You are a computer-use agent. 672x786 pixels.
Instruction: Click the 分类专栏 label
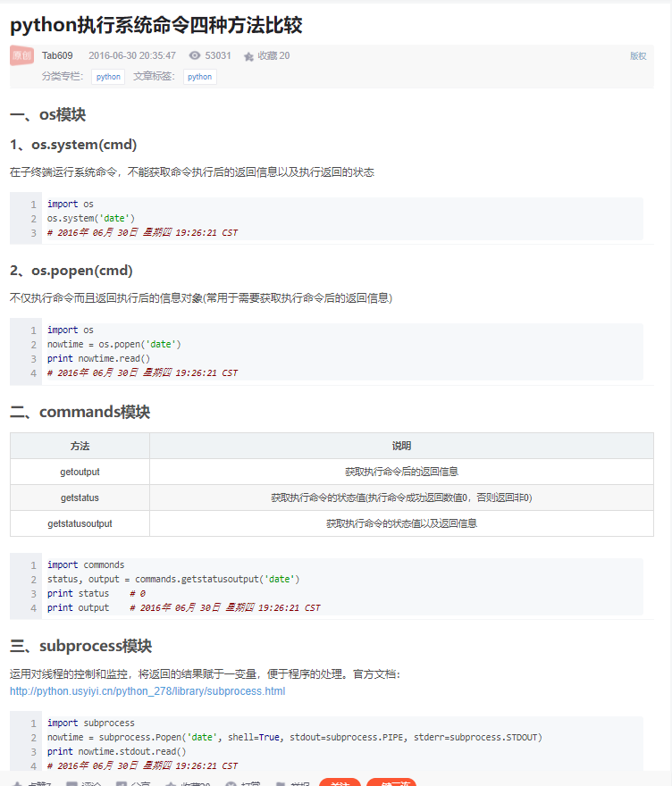(x=63, y=76)
